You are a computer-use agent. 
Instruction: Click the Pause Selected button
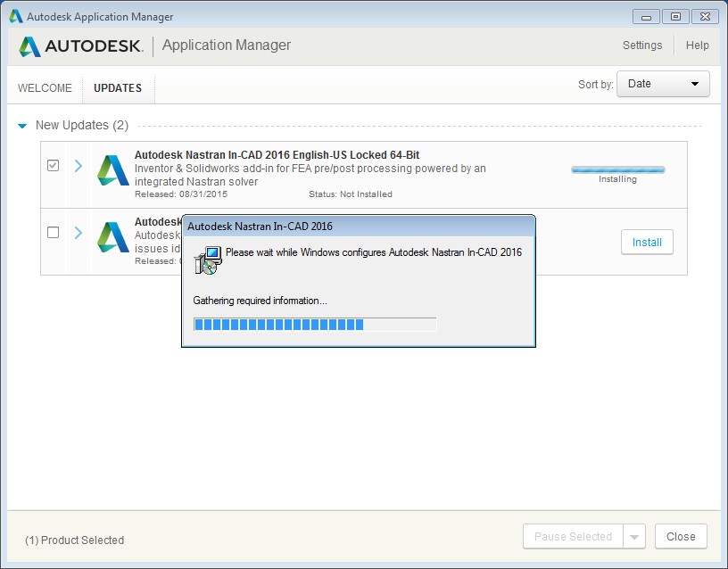pyautogui.click(x=573, y=537)
